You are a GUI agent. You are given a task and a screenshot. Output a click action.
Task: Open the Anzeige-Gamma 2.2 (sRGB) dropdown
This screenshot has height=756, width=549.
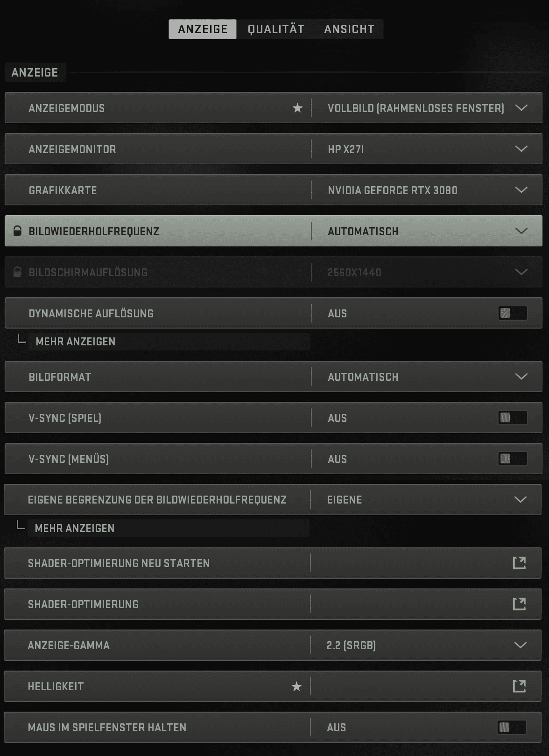[520, 645]
